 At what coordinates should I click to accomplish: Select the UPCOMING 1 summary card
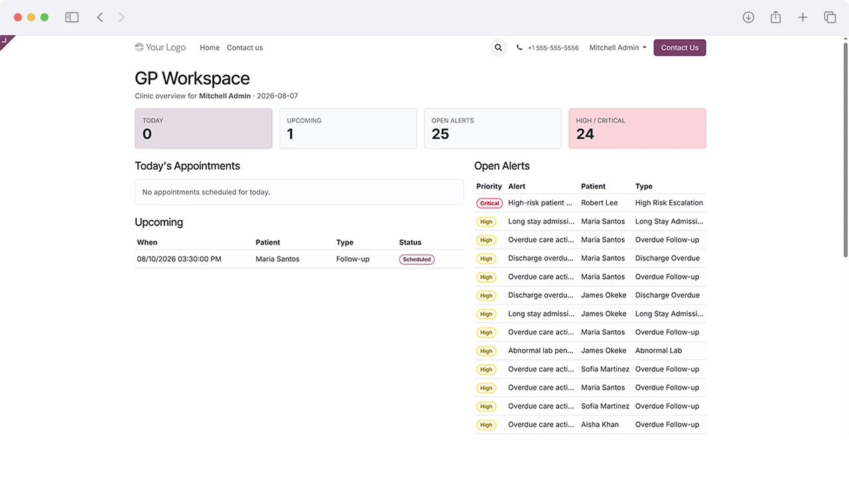348,129
